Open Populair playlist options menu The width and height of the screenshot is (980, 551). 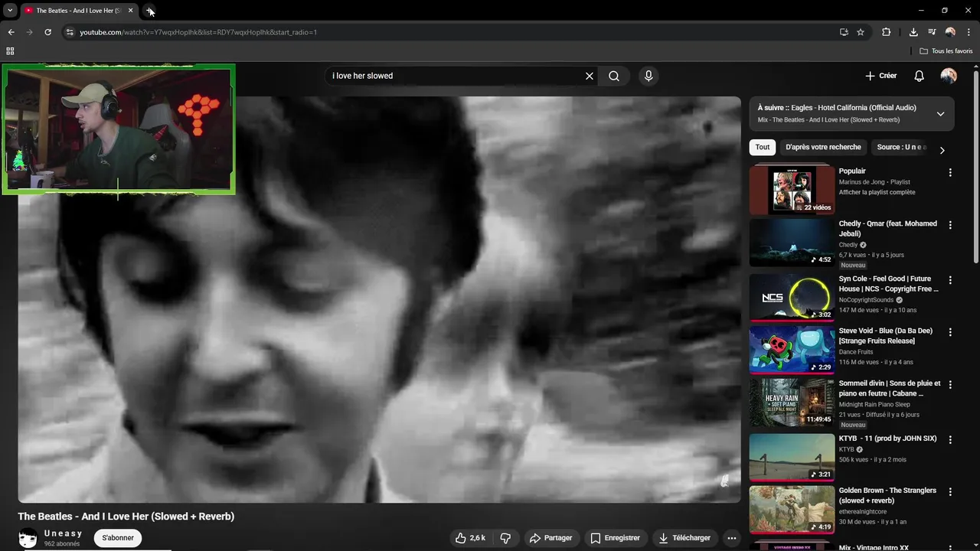(x=950, y=173)
